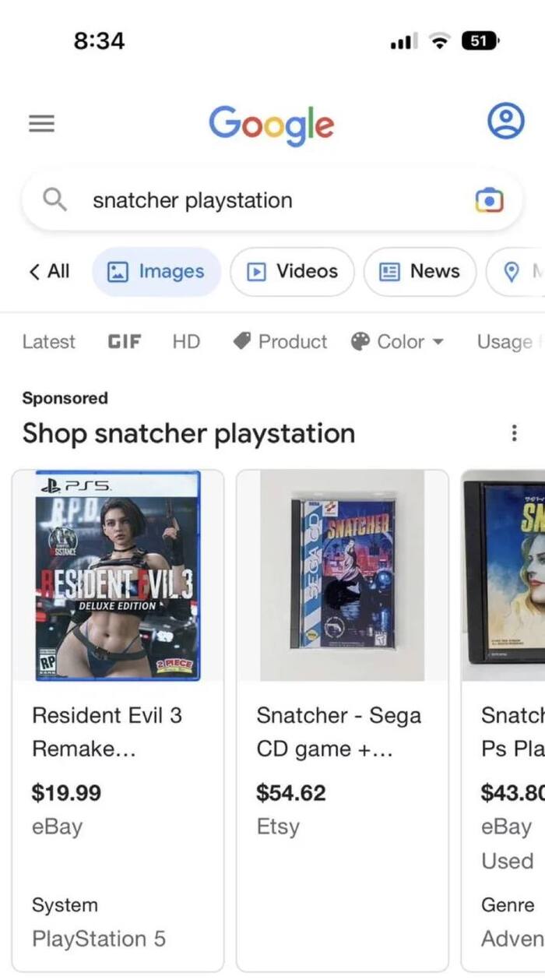Go back using the All chevron

pyautogui.click(x=49, y=271)
